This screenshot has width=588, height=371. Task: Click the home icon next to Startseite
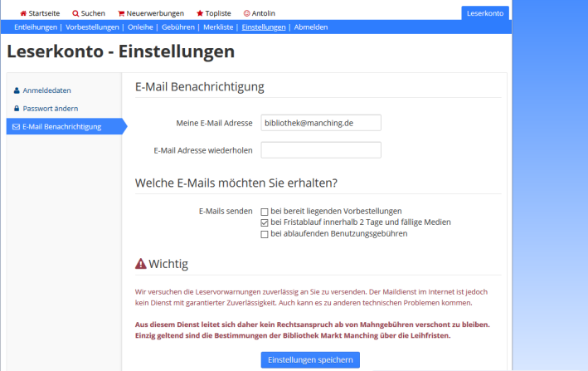point(23,13)
